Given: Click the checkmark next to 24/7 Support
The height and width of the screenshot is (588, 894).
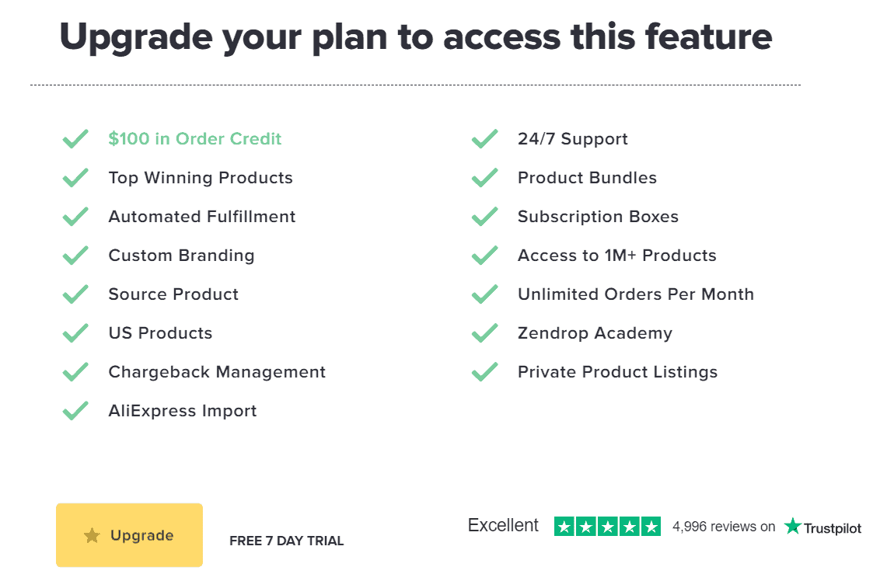Looking at the screenshot, I should coord(484,138).
